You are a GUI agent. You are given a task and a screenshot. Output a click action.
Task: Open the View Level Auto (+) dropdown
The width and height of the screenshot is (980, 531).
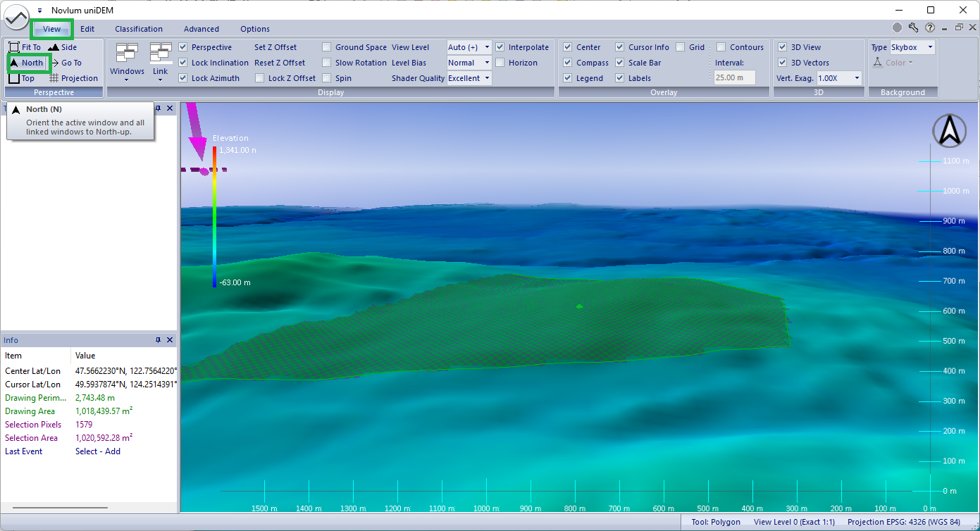469,47
